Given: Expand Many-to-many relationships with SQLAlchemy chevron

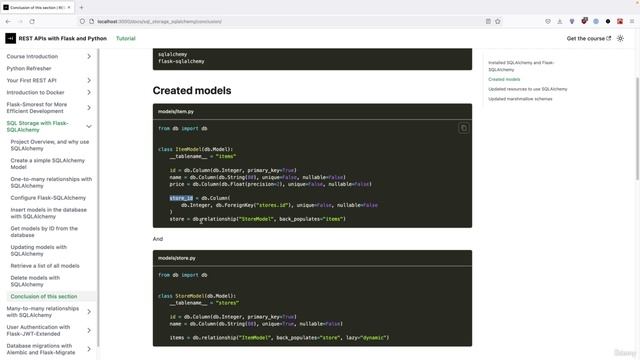Looking at the screenshot, I should point(89,312).
